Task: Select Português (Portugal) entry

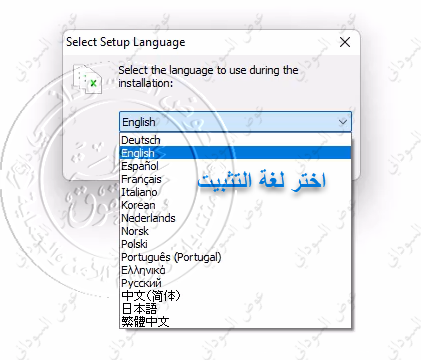Action: [x=235, y=257]
